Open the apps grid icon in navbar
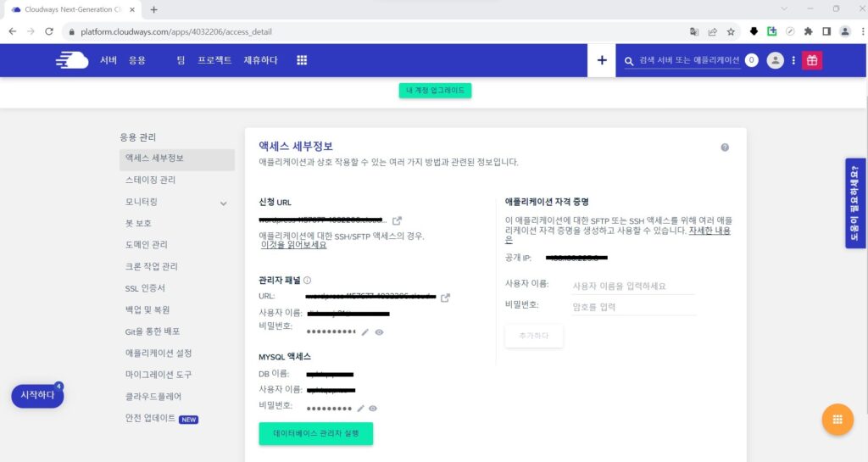Image resolution: width=868 pixels, height=462 pixels. click(x=302, y=60)
